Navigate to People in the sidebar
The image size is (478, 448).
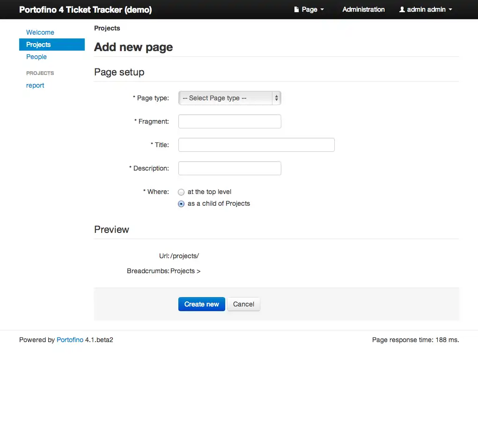[x=37, y=57]
